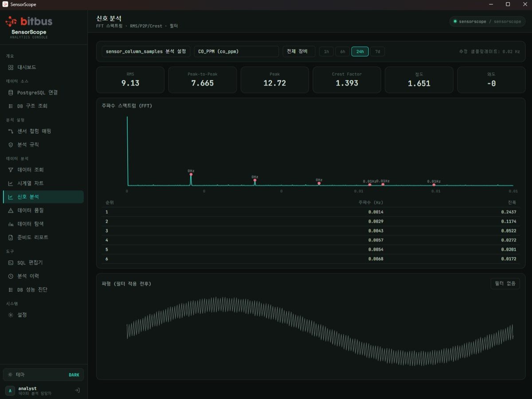Switch time range to 1h
532x399 pixels.
[326, 51]
